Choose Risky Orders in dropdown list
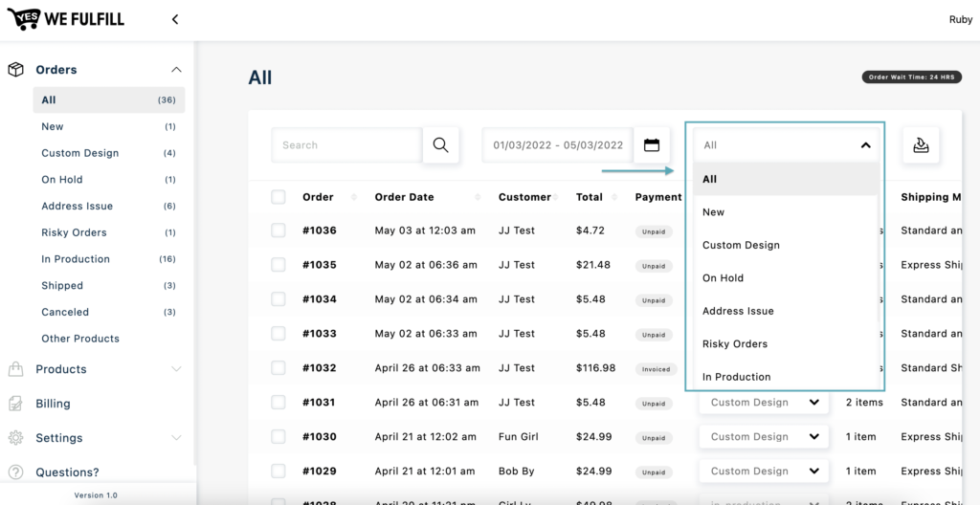 (786, 343)
